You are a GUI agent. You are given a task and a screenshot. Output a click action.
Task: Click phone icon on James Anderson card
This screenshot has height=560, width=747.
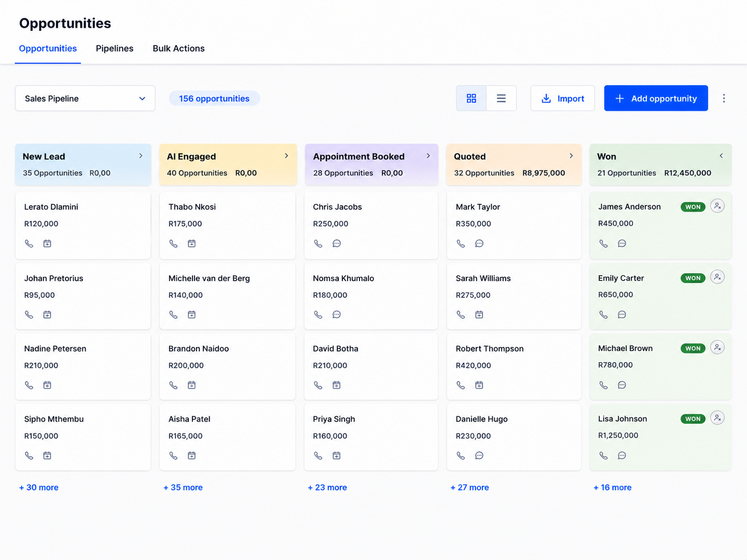click(604, 243)
